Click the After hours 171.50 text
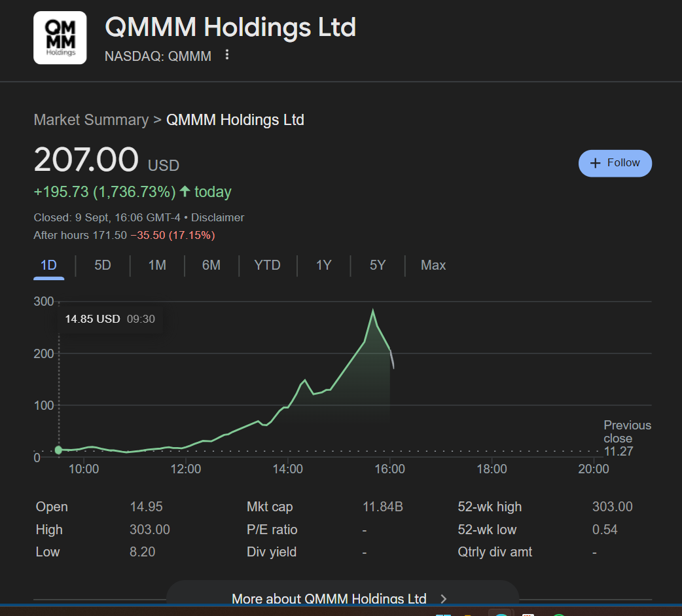Screen dimensions: 682x616 (x=81, y=236)
